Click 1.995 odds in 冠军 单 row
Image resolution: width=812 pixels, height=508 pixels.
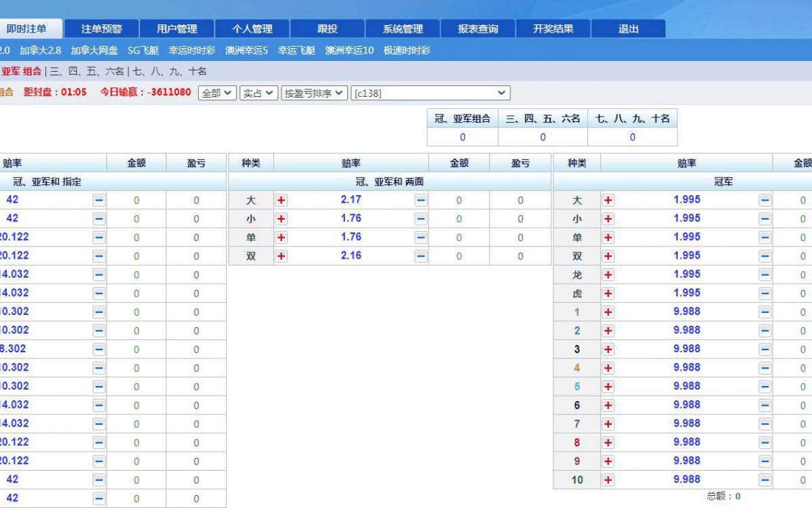pos(687,237)
